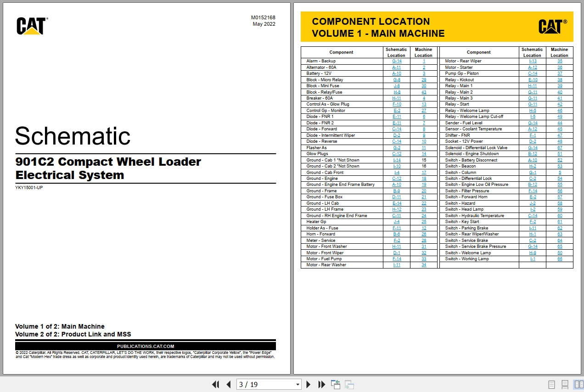Click schematic link D-1 for Motor - Front Wiper
Screen dimensions: 584x392
[x=397, y=253]
